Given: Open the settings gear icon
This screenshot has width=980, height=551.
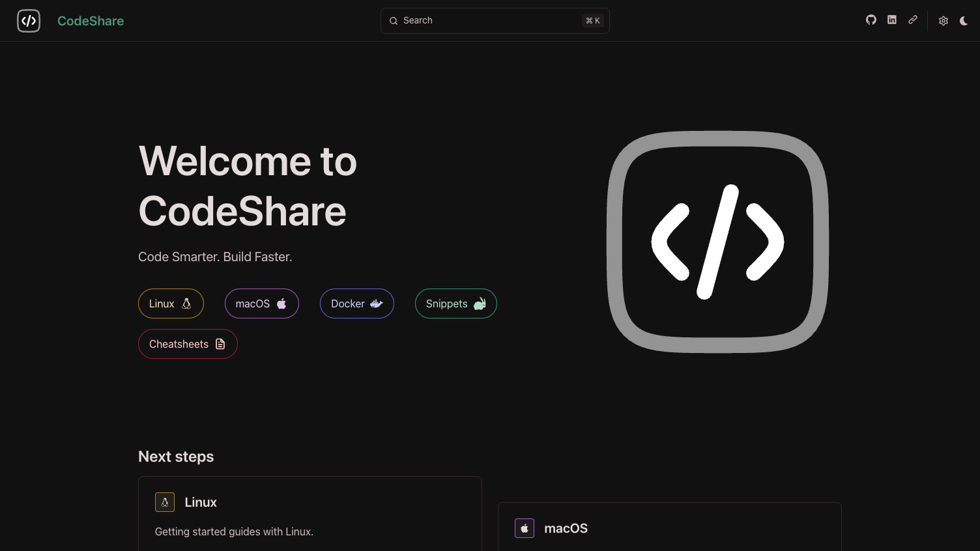Looking at the screenshot, I should [943, 20].
